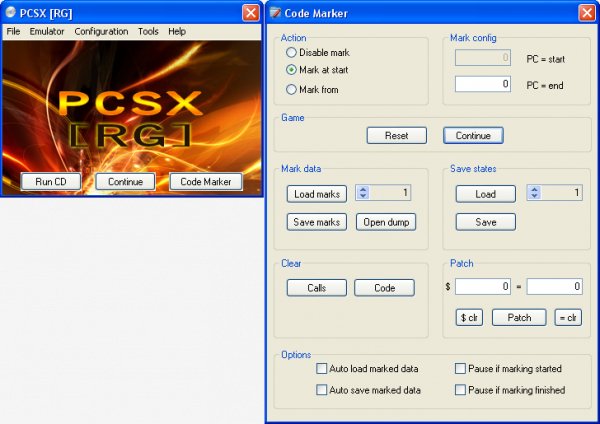Image resolution: width=600 pixels, height=424 pixels.
Task: Click the Save marks button
Action: 317,222
